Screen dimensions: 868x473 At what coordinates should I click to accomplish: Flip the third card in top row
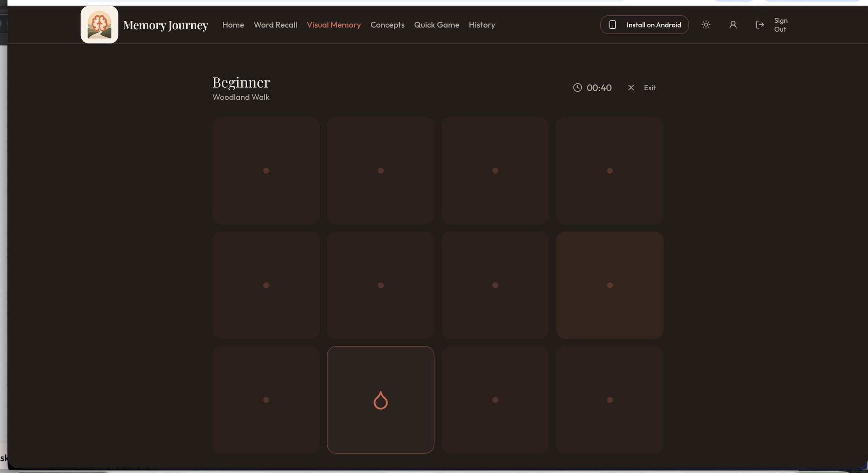[x=495, y=171]
